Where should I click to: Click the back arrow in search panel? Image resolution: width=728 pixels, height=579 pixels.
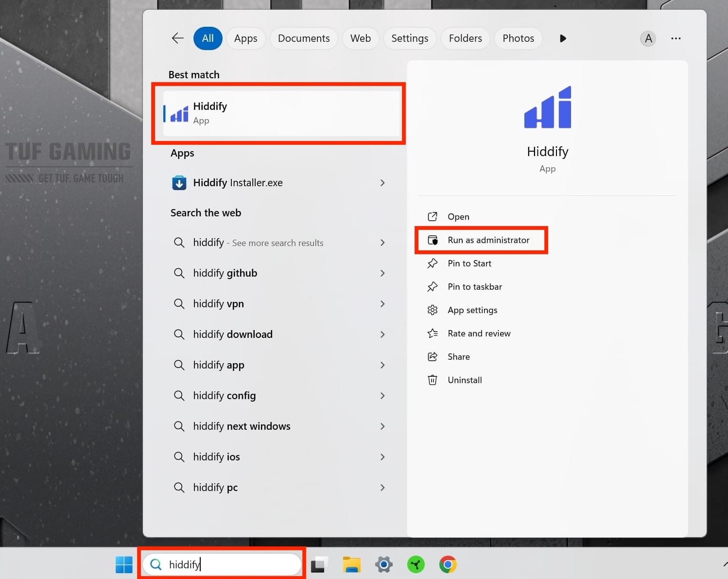(x=178, y=38)
